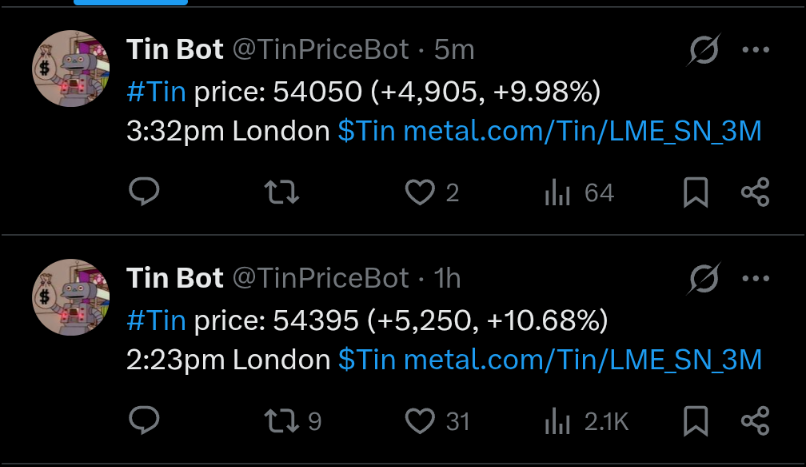Reply to the 3:32pm London Tin tweet
Screen dimensions: 806x467
(145, 192)
